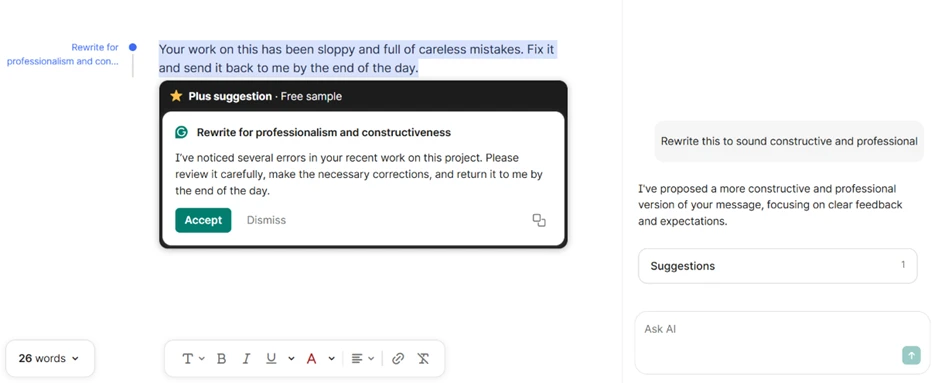Image resolution: width=938 pixels, height=383 pixels.
Task: Clear formatting with the crossed-out T icon
Action: pos(423,358)
